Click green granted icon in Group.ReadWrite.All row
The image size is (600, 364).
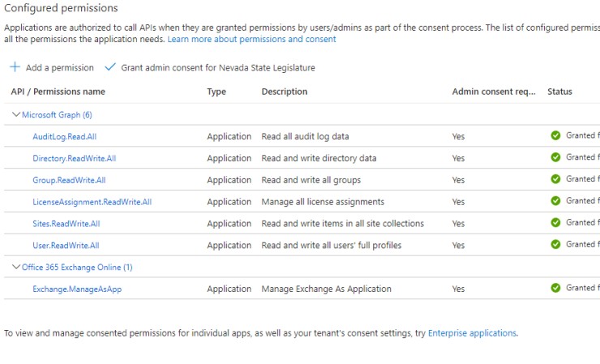[555, 179]
